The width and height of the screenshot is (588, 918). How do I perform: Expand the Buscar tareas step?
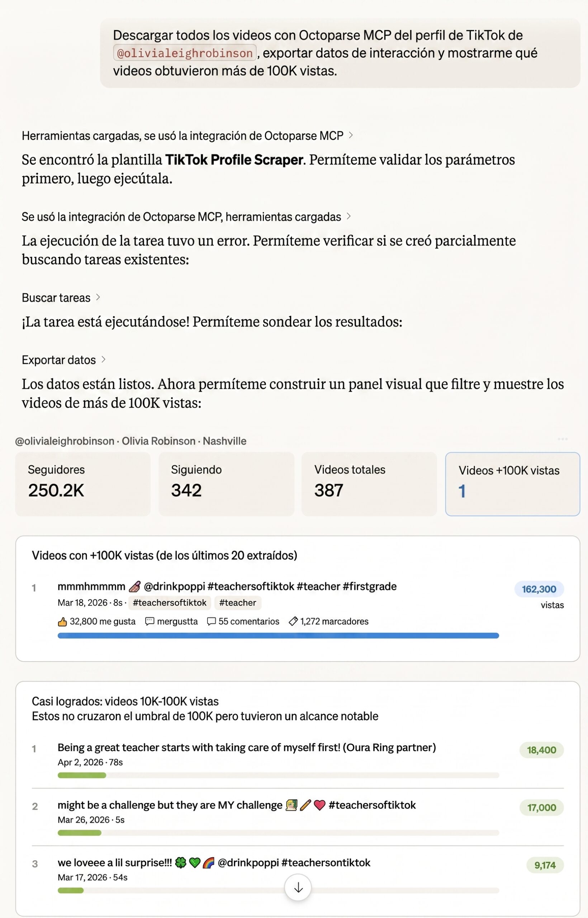click(61, 298)
